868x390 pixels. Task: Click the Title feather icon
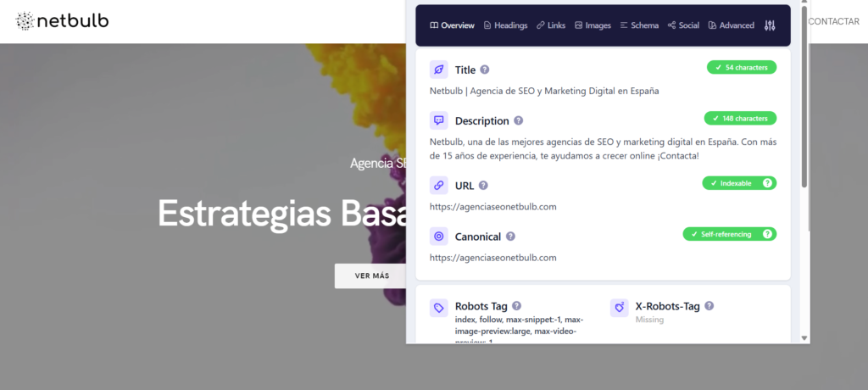(439, 70)
